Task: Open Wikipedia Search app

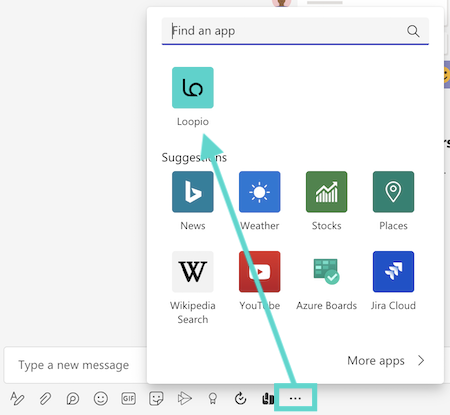Action: [x=193, y=272]
